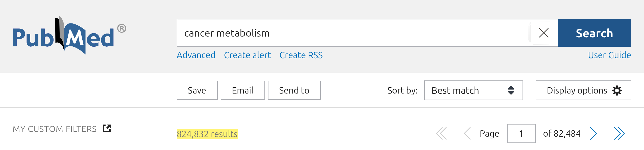The image size is (644, 150).
Task: Clear the search query with X icon
Action: click(544, 33)
